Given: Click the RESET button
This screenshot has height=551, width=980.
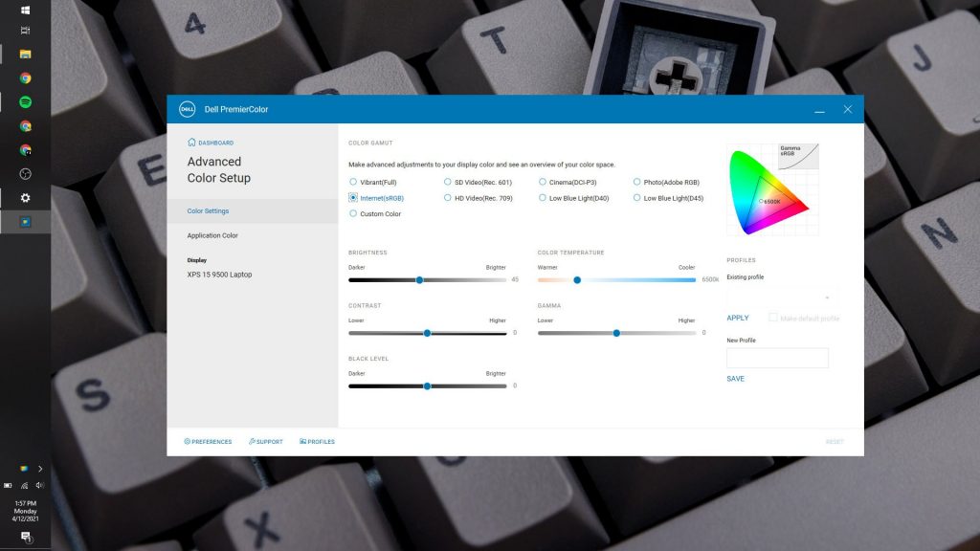Looking at the screenshot, I should click(835, 442).
